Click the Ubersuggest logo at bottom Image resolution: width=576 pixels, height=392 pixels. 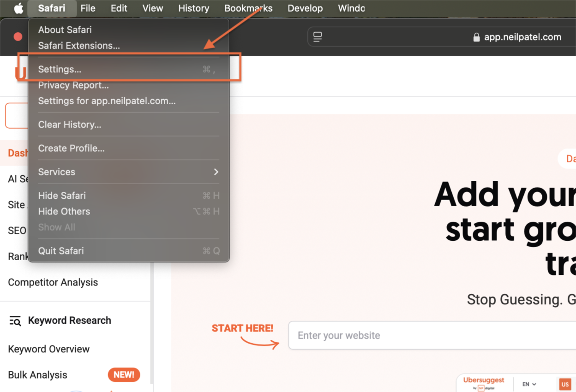pos(484,383)
